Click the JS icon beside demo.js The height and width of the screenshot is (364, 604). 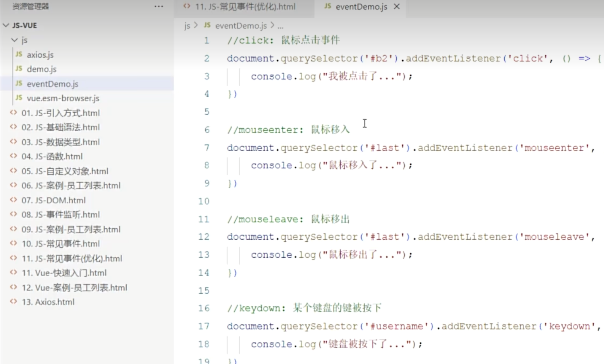(19, 69)
